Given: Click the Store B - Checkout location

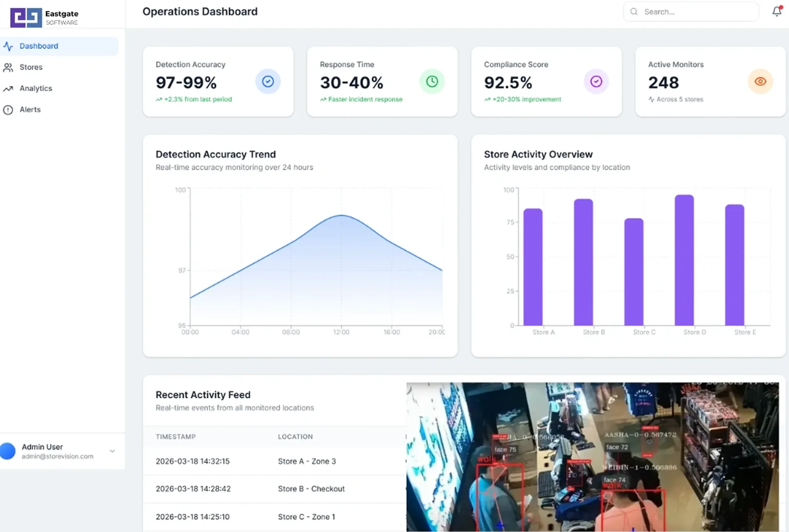Looking at the screenshot, I should point(312,489).
